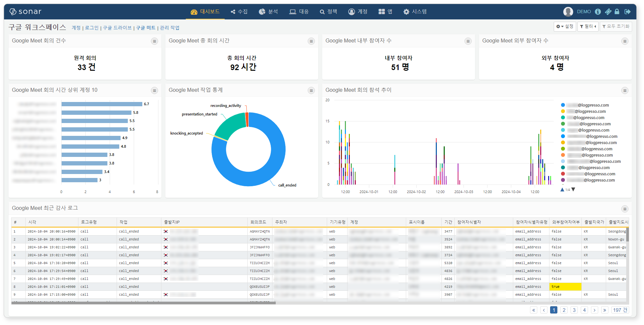Screen dimensions: 644x325
Task: Sort by the 외부참여자여부 column header
Action: pos(566,222)
